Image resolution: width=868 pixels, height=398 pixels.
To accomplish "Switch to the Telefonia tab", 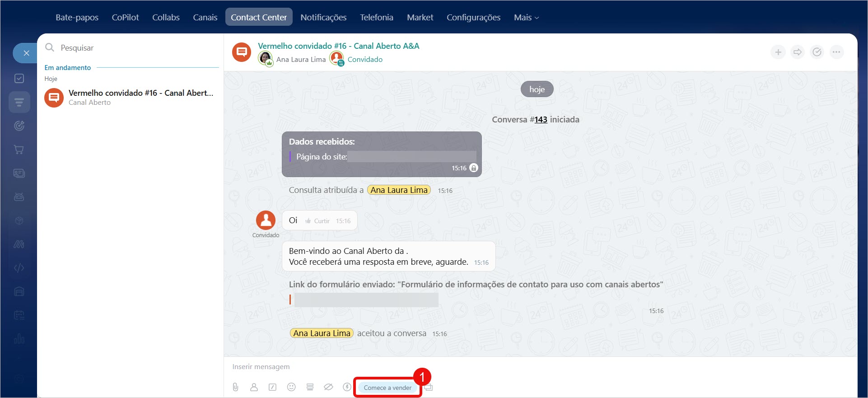I will 376,18.
